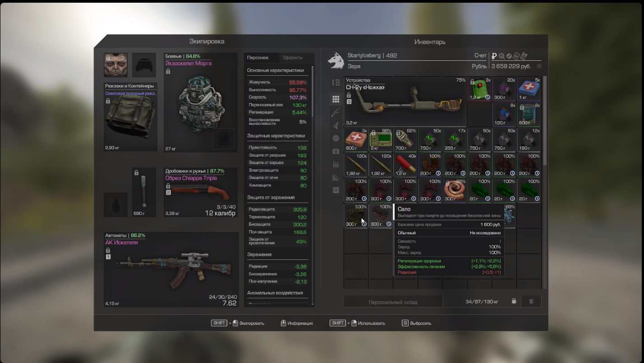
Task: Click the sort inventory icon above the filter column
Action: click(336, 82)
